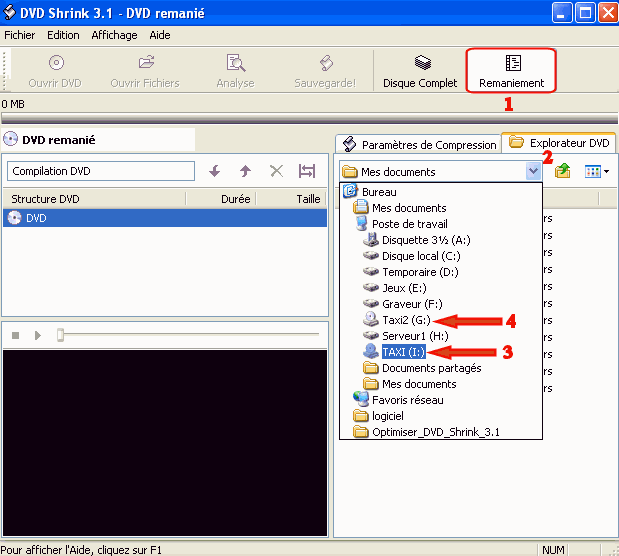Select the Remaniement mode button
This screenshot has height=556, width=619.
point(511,71)
